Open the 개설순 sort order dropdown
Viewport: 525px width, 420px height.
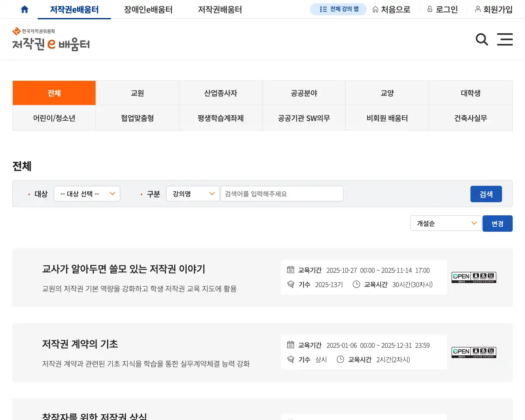click(x=446, y=223)
